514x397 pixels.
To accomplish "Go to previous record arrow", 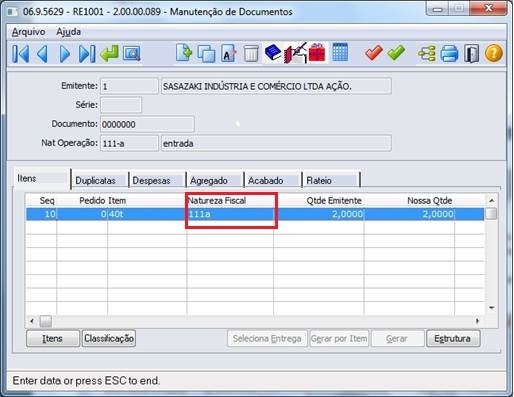I will click(x=42, y=53).
